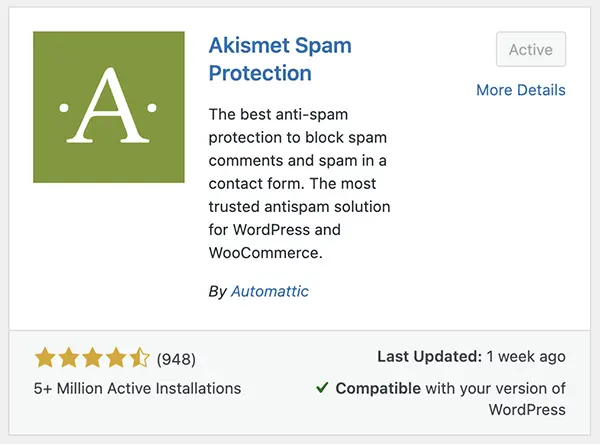This screenshot has width=600, height=444.
Task: Click the white letter A in logo
Action: coord(108,106)
